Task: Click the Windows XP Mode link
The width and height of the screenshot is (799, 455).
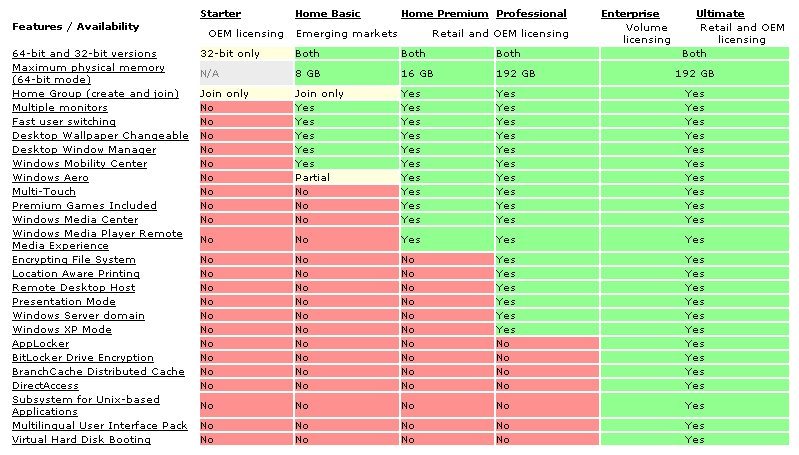Action: coord(62,330)
